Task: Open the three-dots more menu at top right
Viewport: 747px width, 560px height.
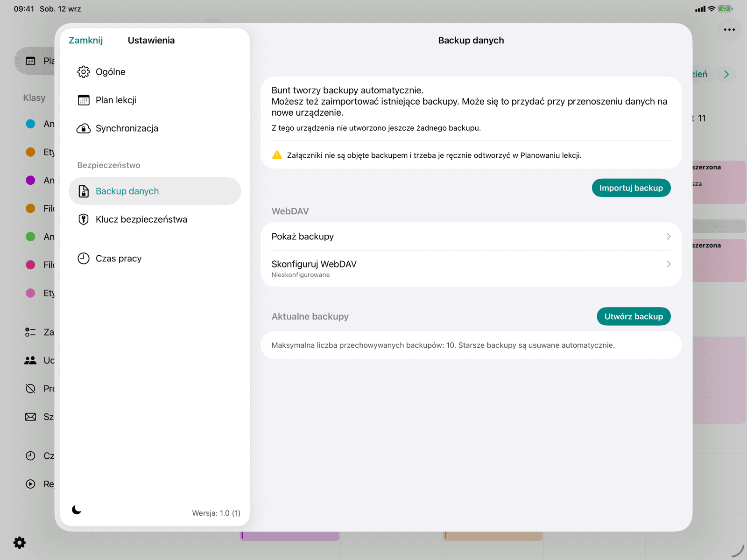Action: tap(729, 29)
